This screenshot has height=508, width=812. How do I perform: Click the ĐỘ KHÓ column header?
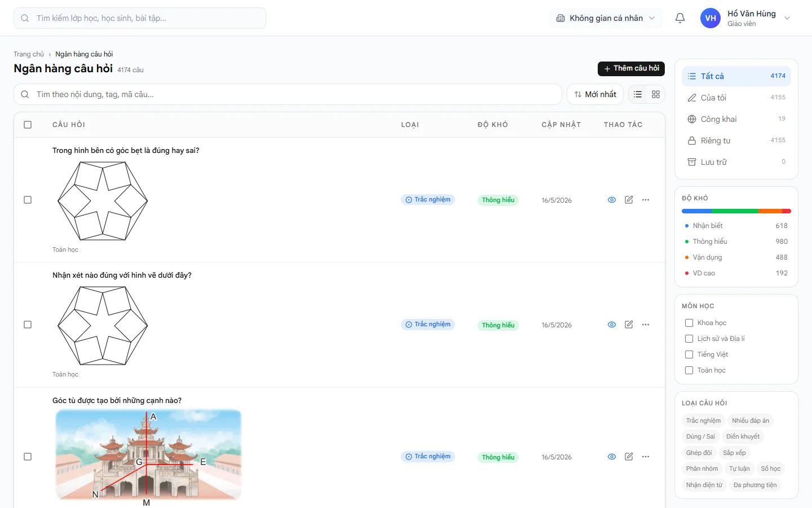pyautogui.click(x=493, y=125)
